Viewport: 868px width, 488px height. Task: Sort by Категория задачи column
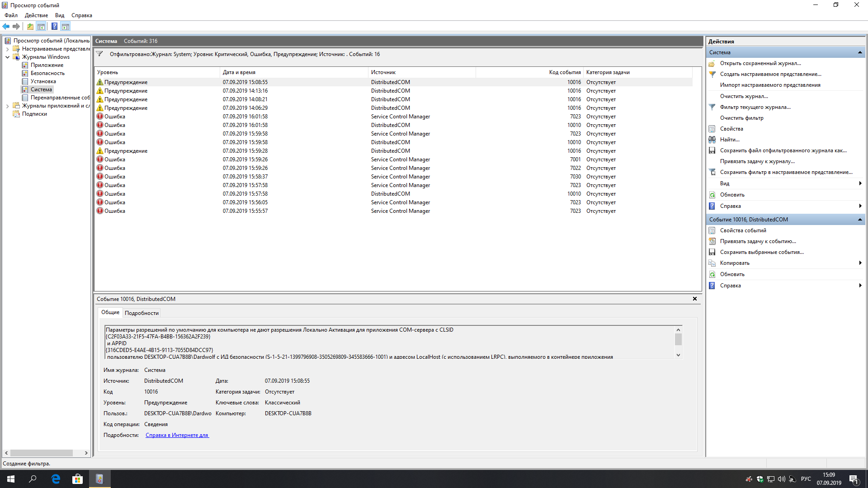(638, 72)
